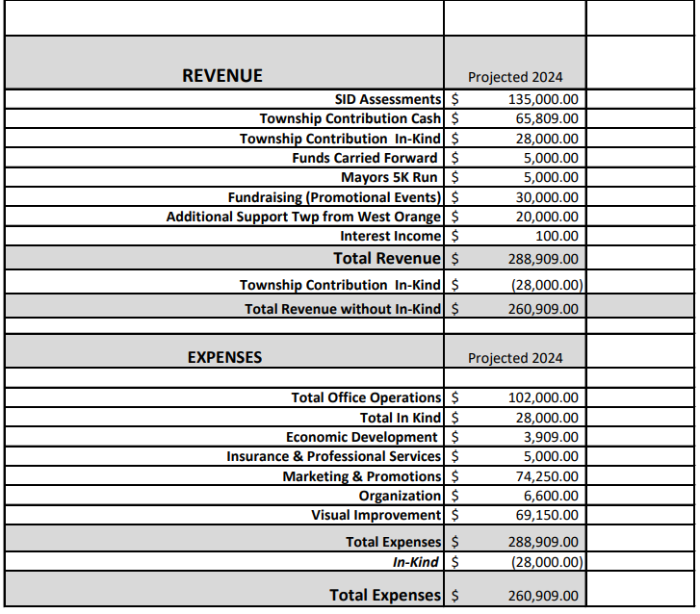Select the Fundraising (Promotional Events) label cell
Image resolution: width=700 pixels, height=614 pixels.
click(x=334, y=196)
